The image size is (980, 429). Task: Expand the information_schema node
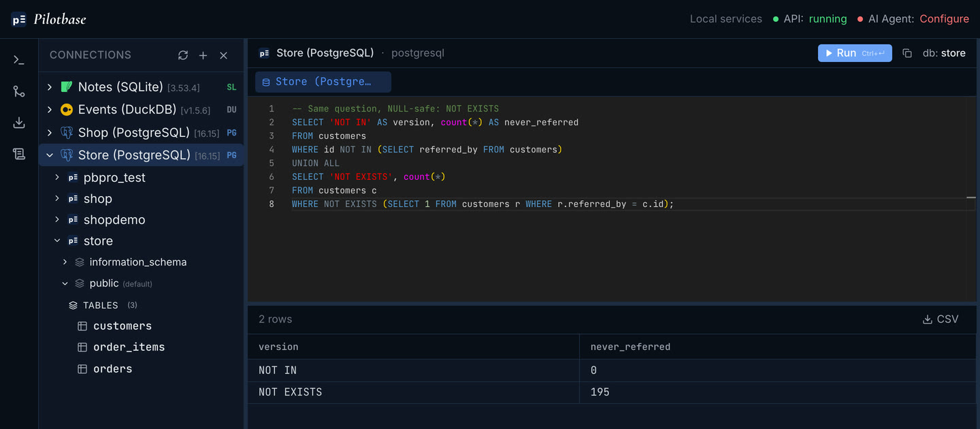pos(65,262)
